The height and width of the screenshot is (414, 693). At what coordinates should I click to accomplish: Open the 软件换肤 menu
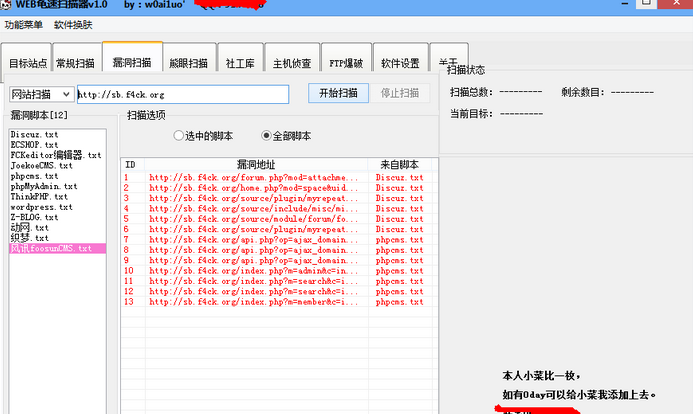(73, 24)
